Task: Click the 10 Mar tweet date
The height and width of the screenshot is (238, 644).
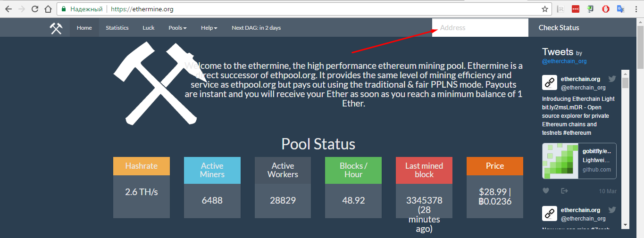Action: tap(608, 191)
